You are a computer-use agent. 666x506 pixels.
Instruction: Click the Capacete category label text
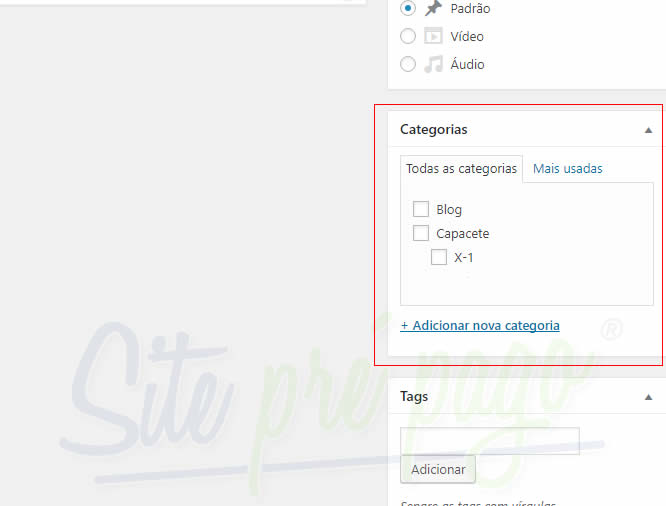462,234
